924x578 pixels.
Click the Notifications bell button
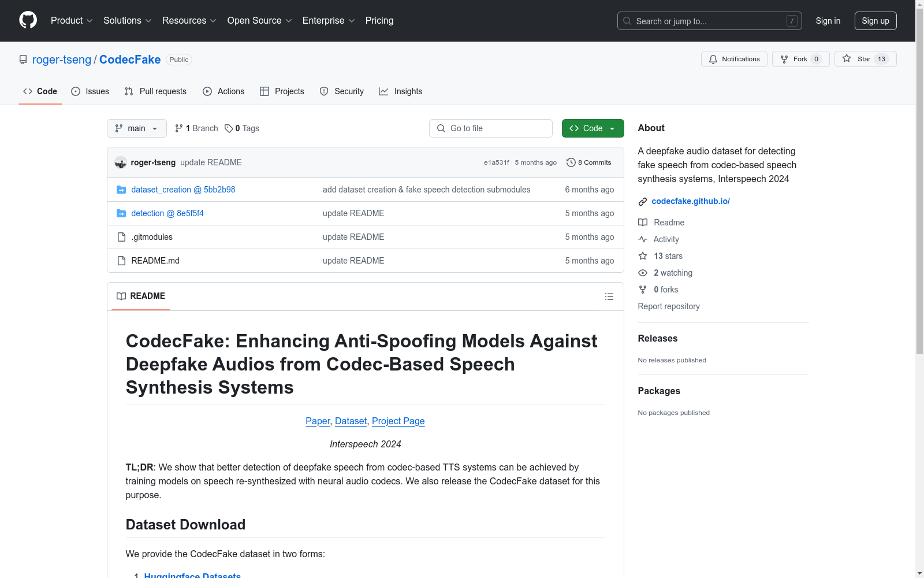coord(734,59)
